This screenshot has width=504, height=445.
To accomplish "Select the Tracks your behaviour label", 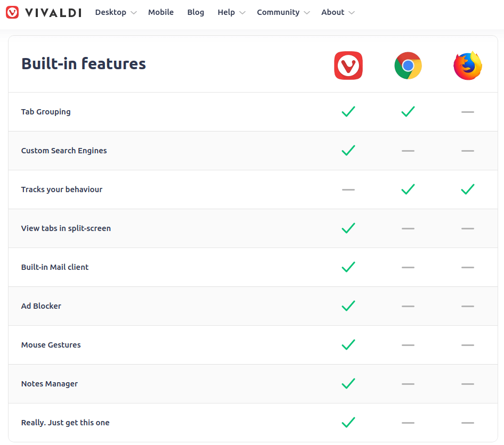I will (x=62, y=189).
